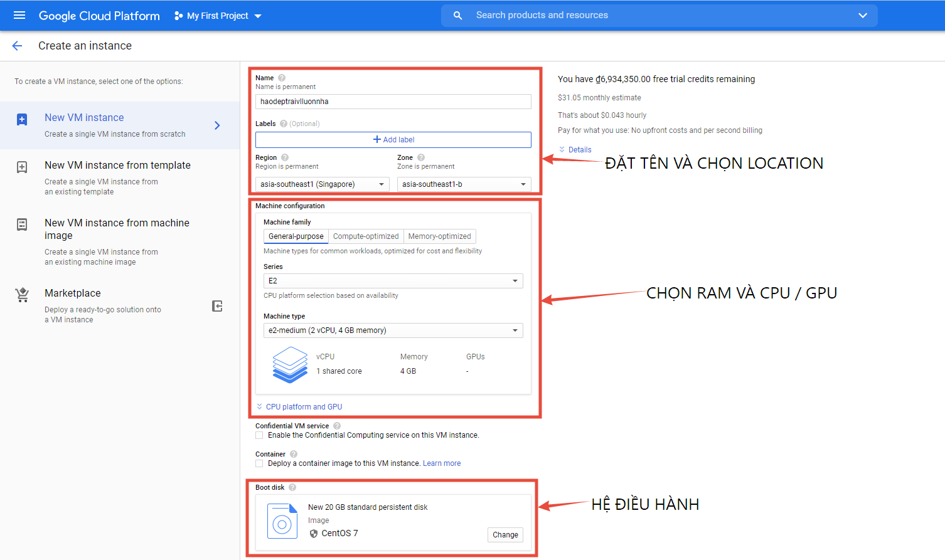Click the CentOS 7 image name
The height and width of the screenshot is (560, 945).
339,533
